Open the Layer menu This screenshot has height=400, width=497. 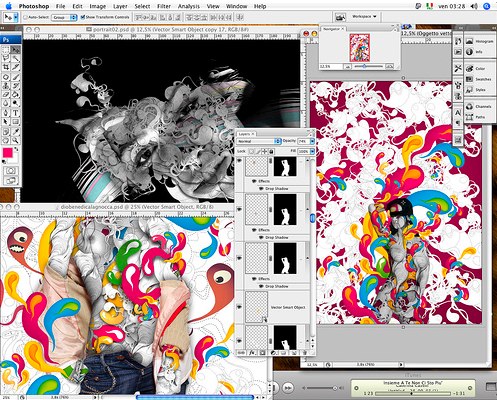point(120,6)
